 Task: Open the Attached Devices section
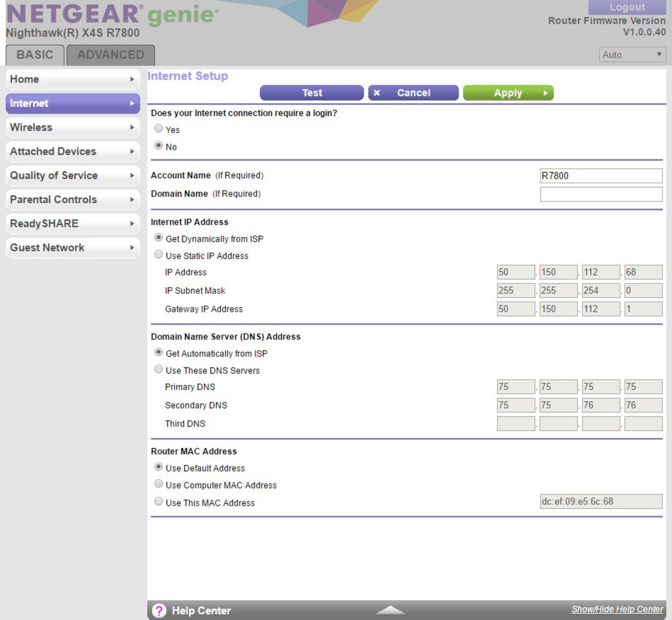click(x=73, y=151)
